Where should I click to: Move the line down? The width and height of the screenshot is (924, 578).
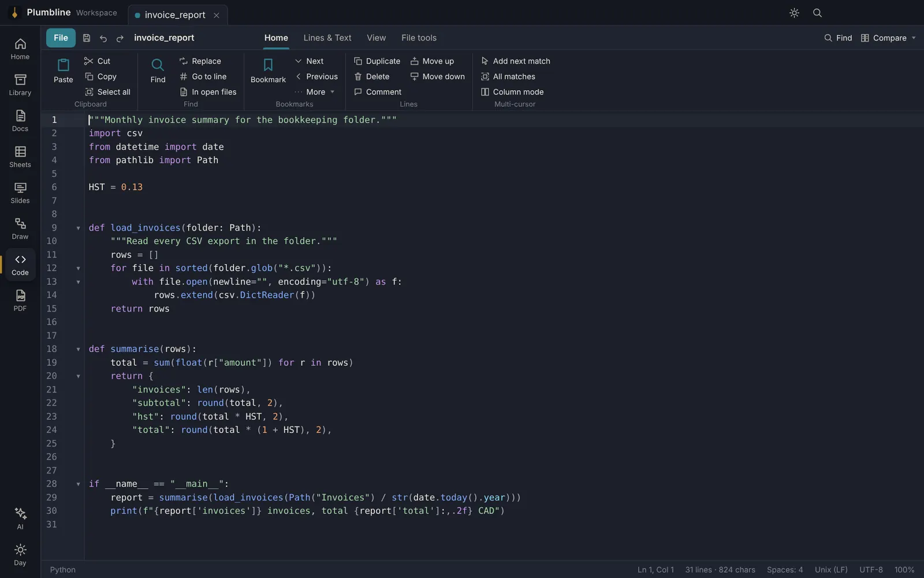(x=437, y=76)
